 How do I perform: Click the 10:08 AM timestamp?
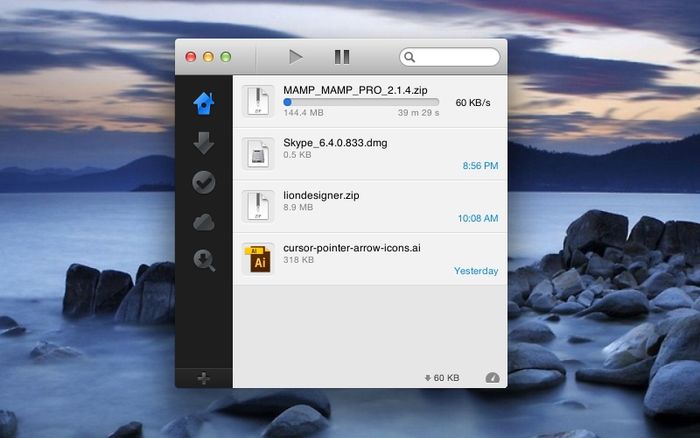(478, 218)
